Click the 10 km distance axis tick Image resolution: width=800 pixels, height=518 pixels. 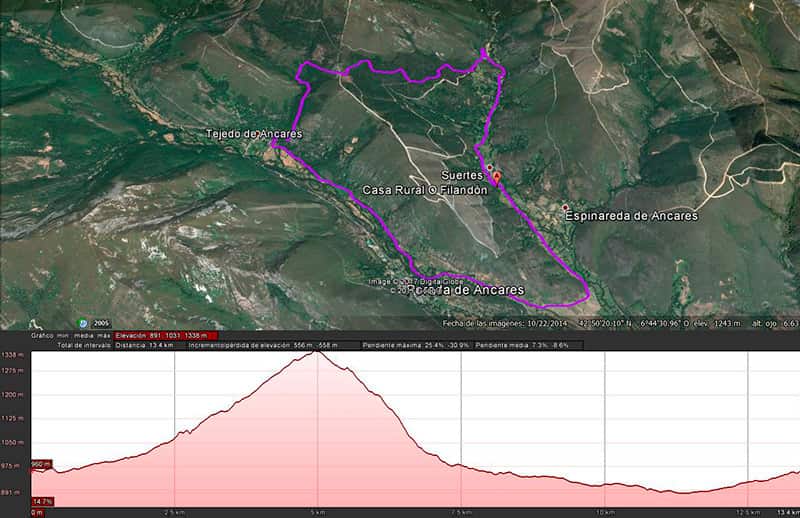[605, 512]
